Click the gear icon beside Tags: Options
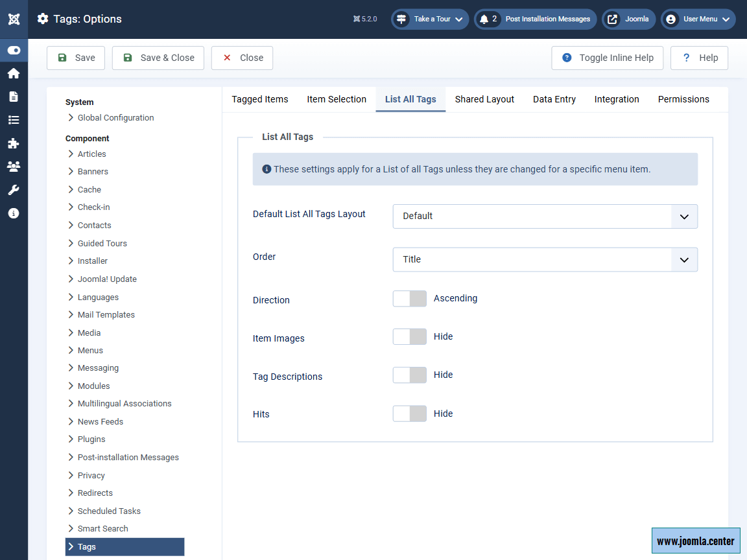 [x=43, y=19]
